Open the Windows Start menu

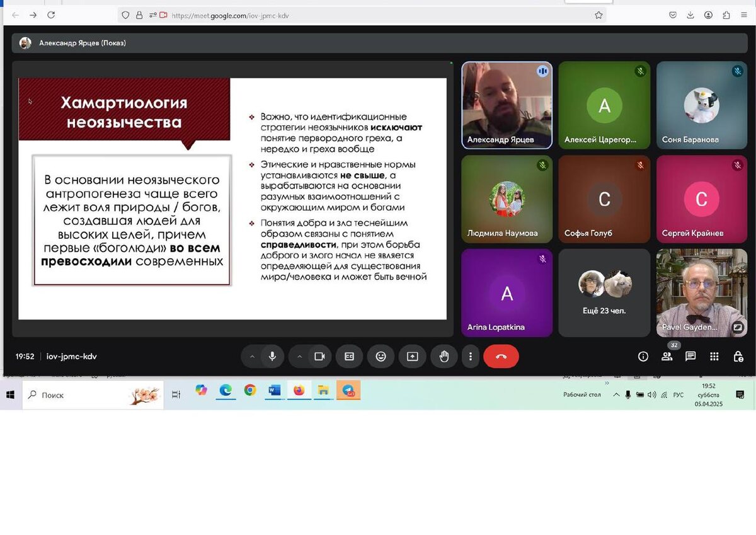11,394
